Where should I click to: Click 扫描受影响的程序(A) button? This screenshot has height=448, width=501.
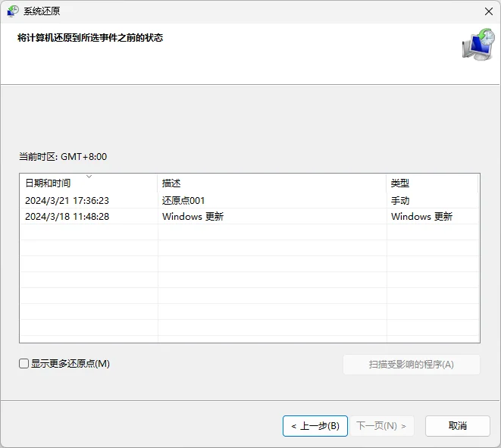click(412, 365)
